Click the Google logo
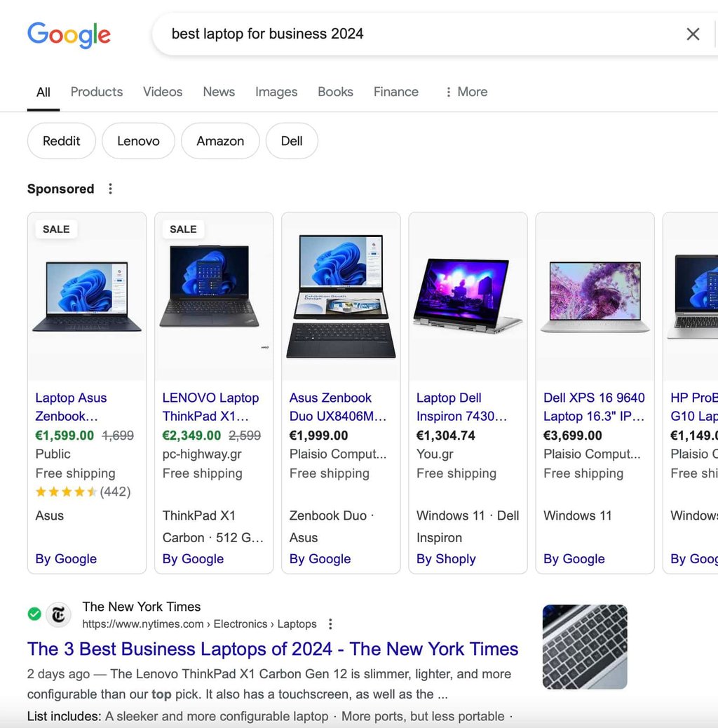The height and width of the screenshot is (728, 718). tap(68, 34)
